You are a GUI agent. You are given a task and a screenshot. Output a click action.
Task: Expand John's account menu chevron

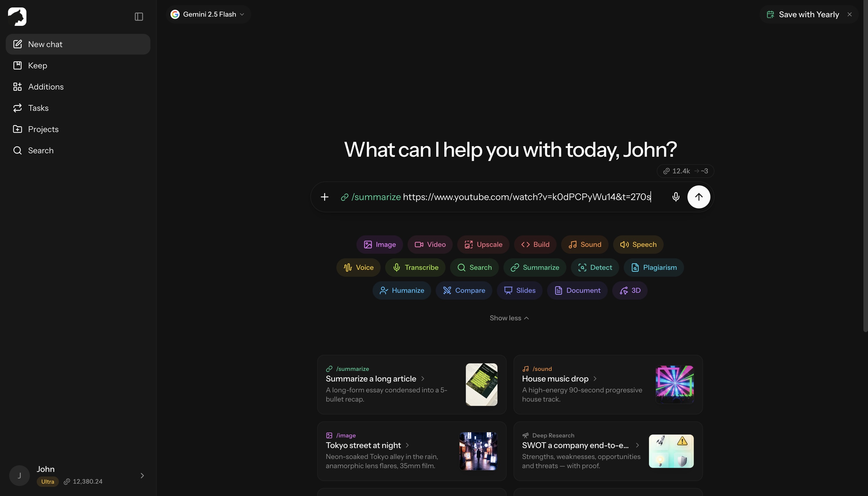pyautogui.click(x=142, y=476)
